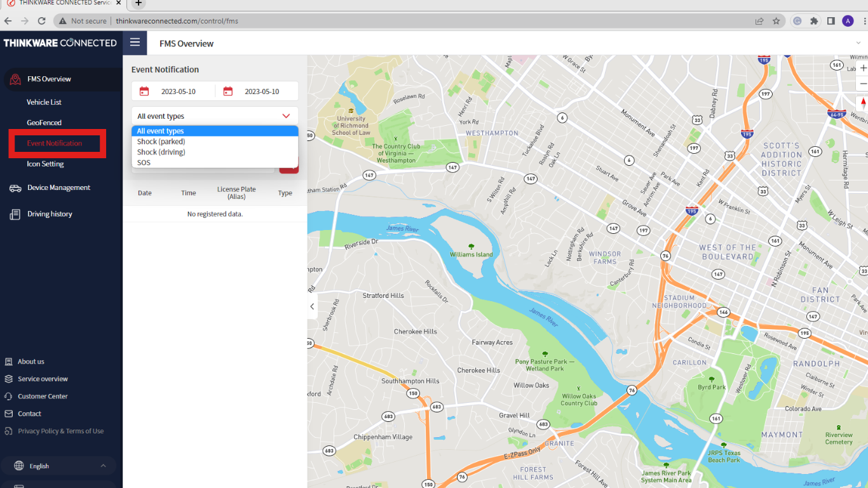
Task: Click Riverview Cemetery label on map
Action: [839, 438]
